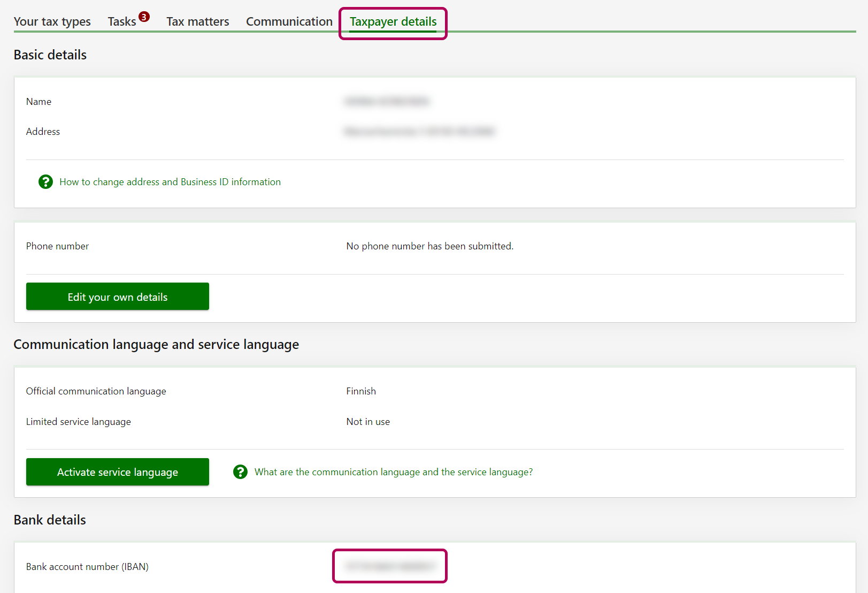Click the Activate service language button
This screenshot has width=868, height=593.
tap(118, 472)
